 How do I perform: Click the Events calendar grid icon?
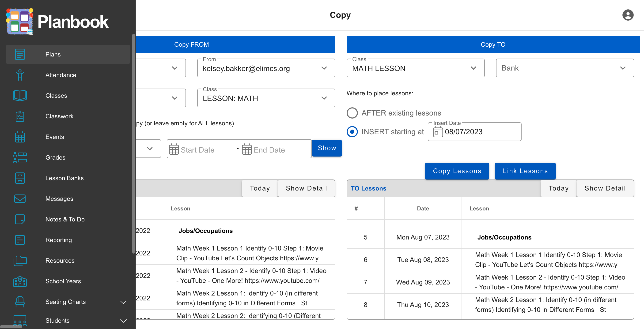tap(20, 137)
